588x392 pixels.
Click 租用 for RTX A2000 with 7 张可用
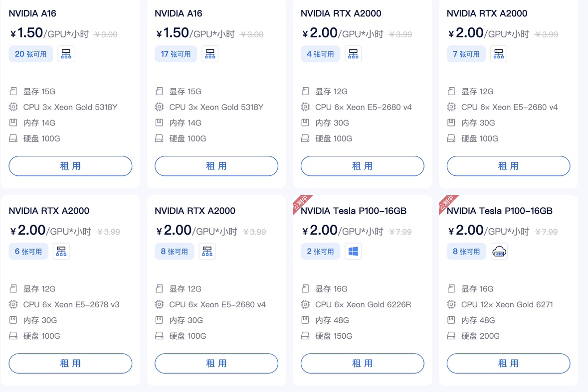coord(508,166)
